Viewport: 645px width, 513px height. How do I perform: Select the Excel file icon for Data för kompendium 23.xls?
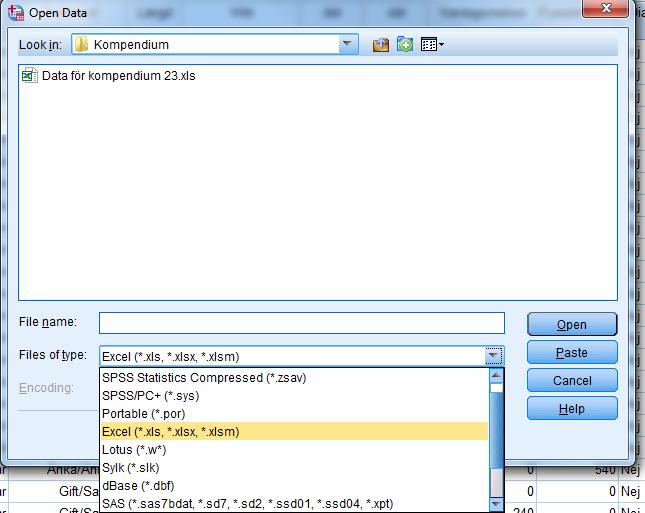pos(30,76)
